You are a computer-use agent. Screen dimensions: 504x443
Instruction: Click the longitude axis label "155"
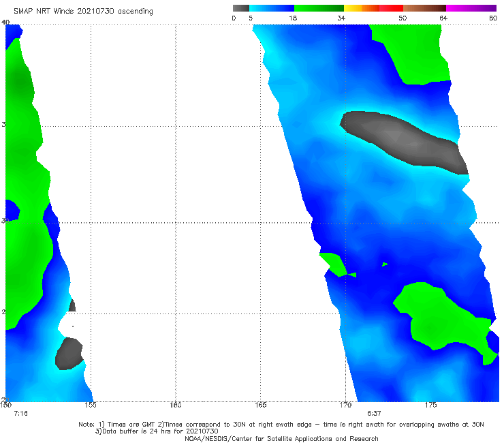click(91, 405)
